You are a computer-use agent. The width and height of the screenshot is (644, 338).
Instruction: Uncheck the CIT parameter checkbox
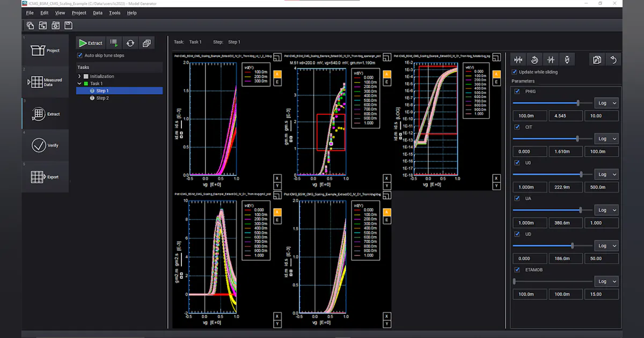pyautogui.click(x=517, y=127)
